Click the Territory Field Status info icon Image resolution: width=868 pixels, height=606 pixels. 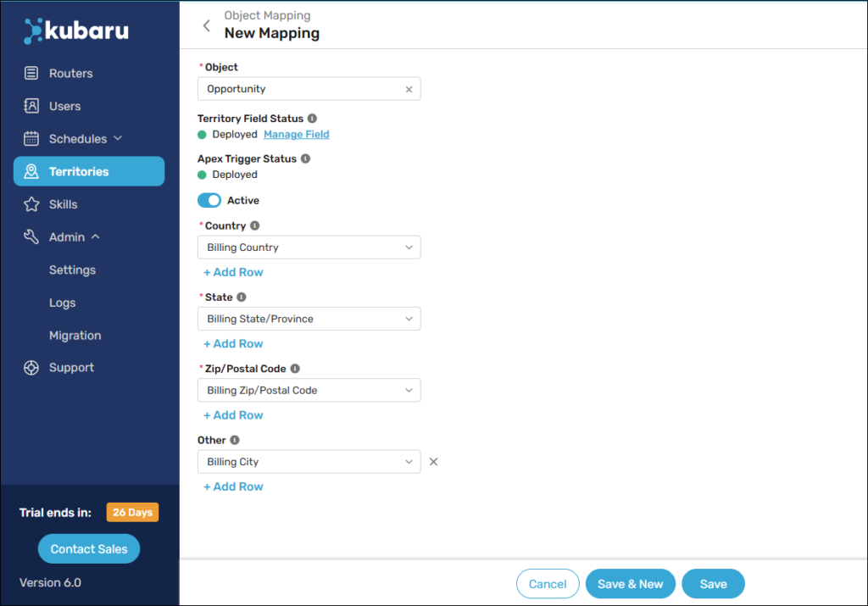(x=312, y=119)
